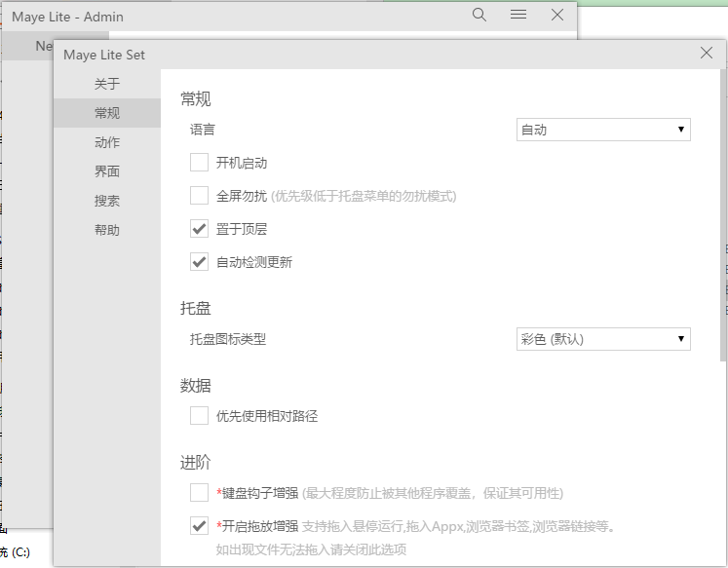This screenshot has width=728, height=568.
Task: Enable the 开机启动 checkbox
Action: [x=199, y=163]
